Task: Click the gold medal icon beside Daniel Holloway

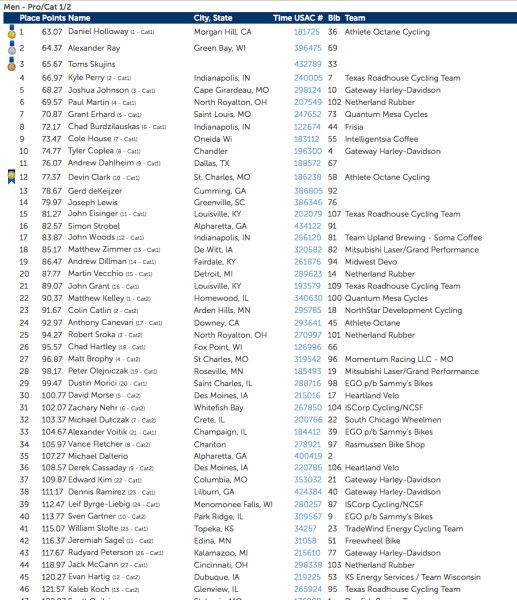Action: [12, 32]
